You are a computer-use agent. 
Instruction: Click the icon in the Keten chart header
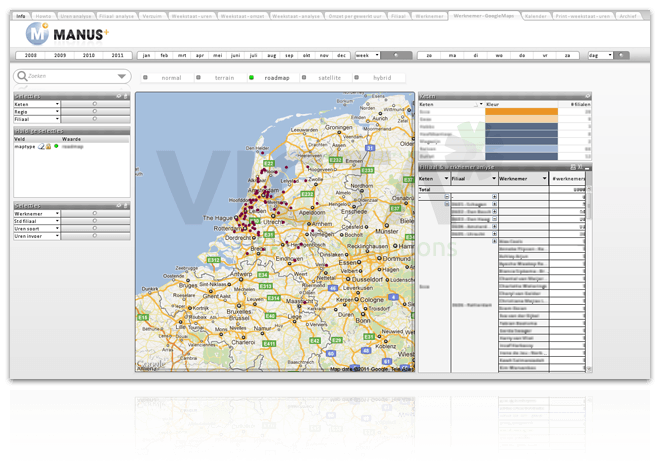click(587, 96)
